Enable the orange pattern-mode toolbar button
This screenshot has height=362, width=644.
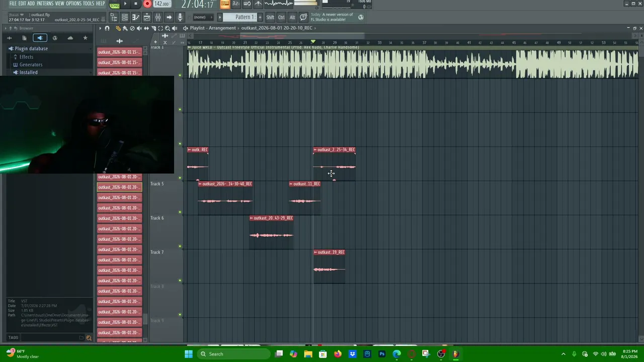pyautogui.click(x=225, y=4)
